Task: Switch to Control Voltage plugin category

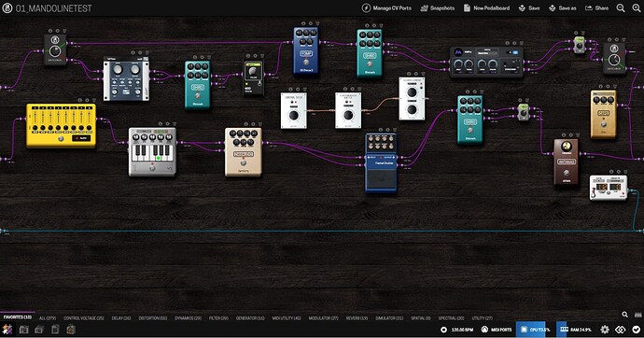Action: pos(84,317)
